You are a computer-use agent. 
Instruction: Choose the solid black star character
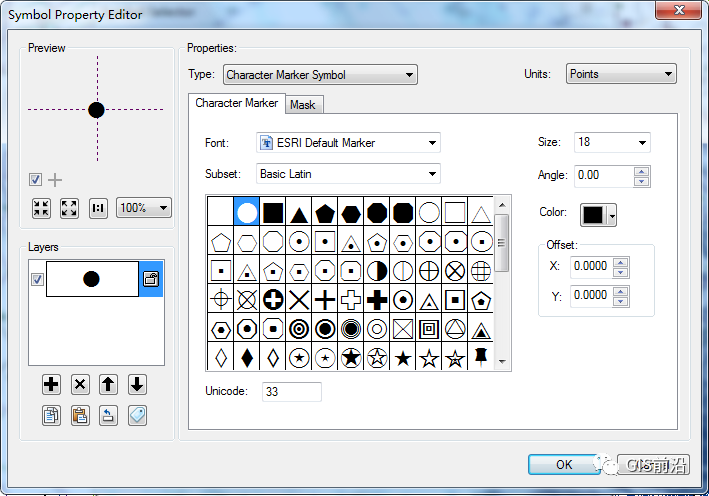403,358
